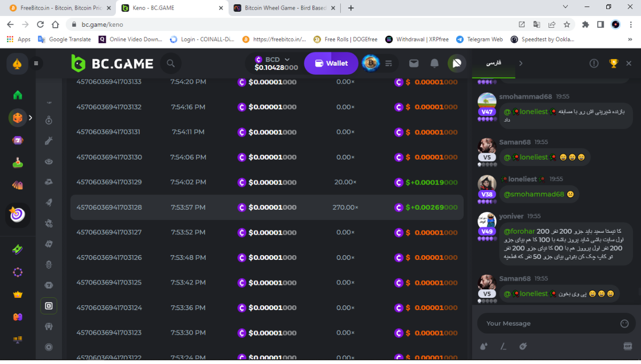Expand the BCD currency balance dropdown

[287, 59]
